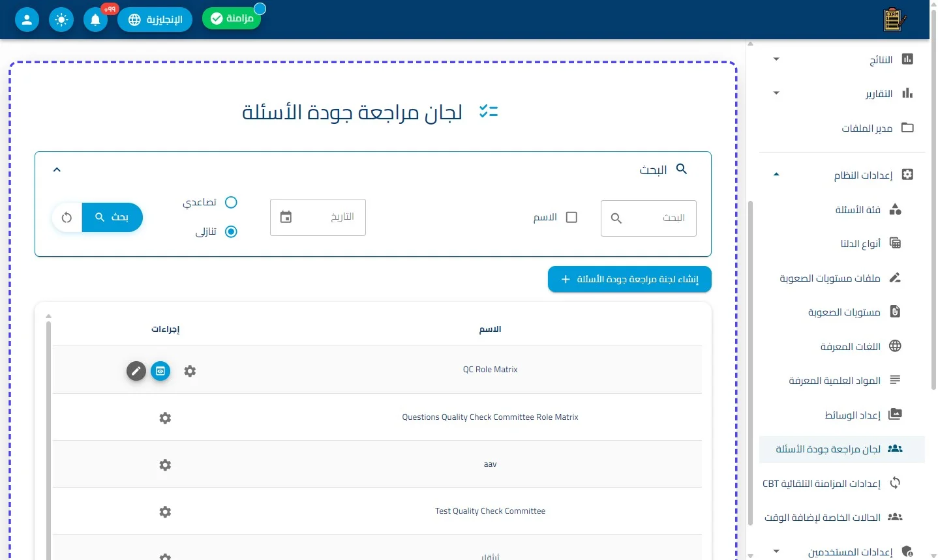Toggle the light/dark theme sun icon
The image size is (938, 560).
[61, 20]
